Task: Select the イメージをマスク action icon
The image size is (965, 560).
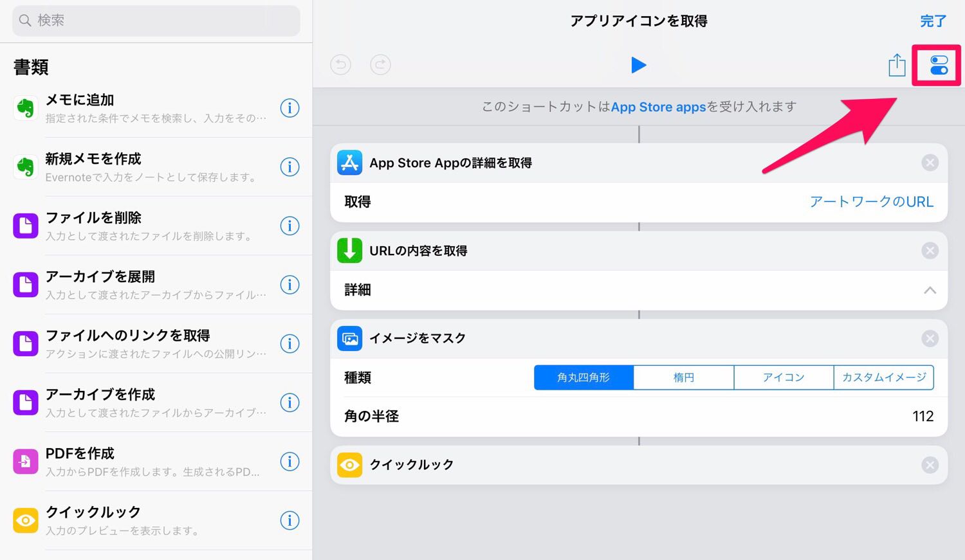Action: pyautogui.click(x=349, y=338)
